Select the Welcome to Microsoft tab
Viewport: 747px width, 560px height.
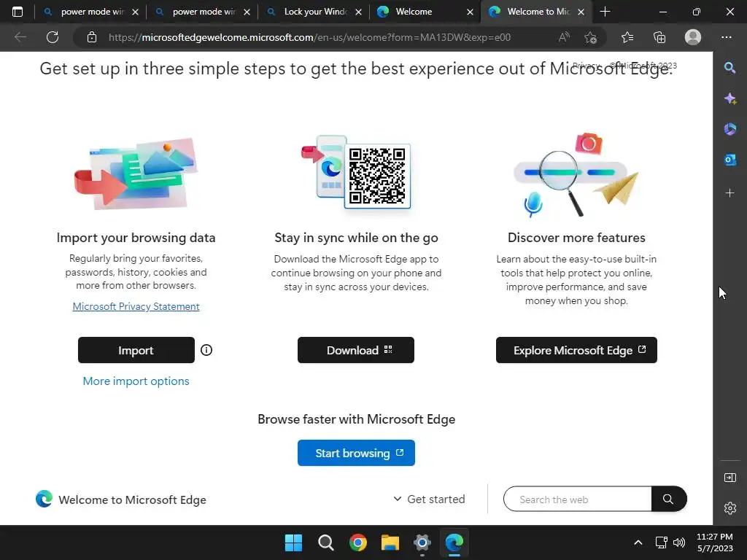pyautogui.click(x=536, y=12)
